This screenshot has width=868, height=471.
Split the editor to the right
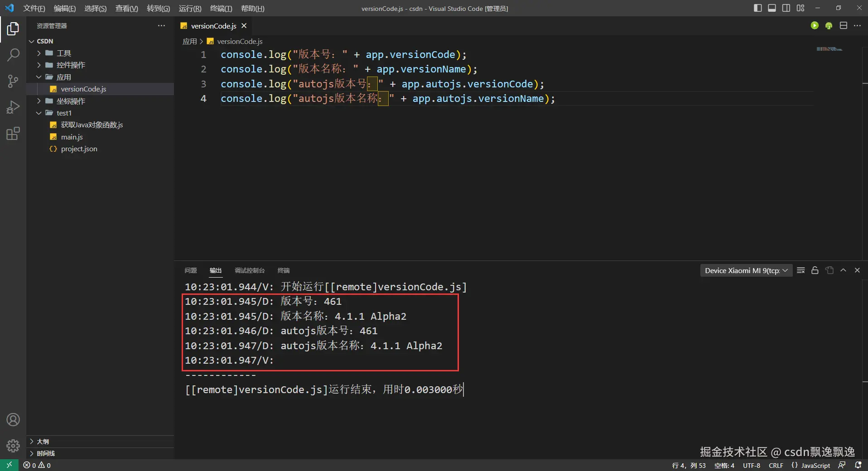click(843, 26)
